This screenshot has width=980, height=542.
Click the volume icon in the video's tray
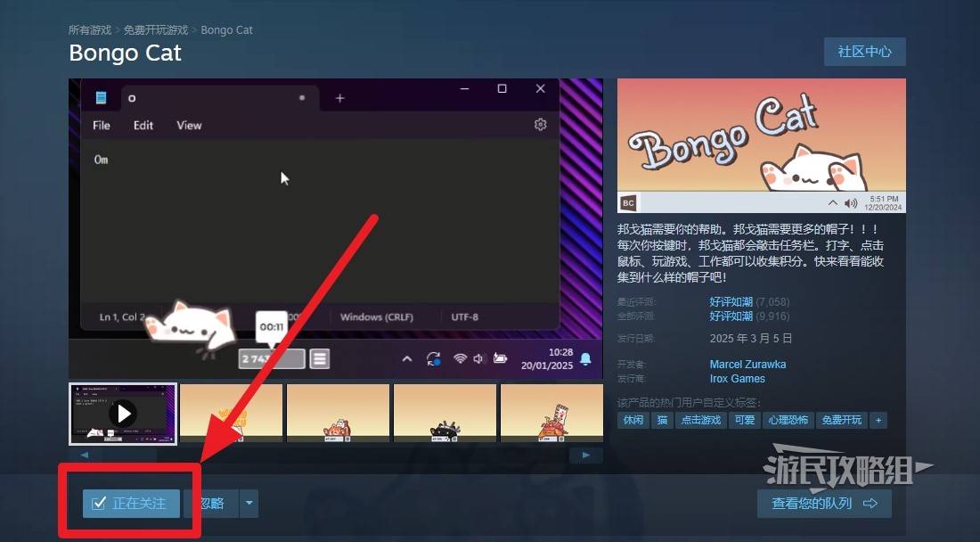(478, 359)
